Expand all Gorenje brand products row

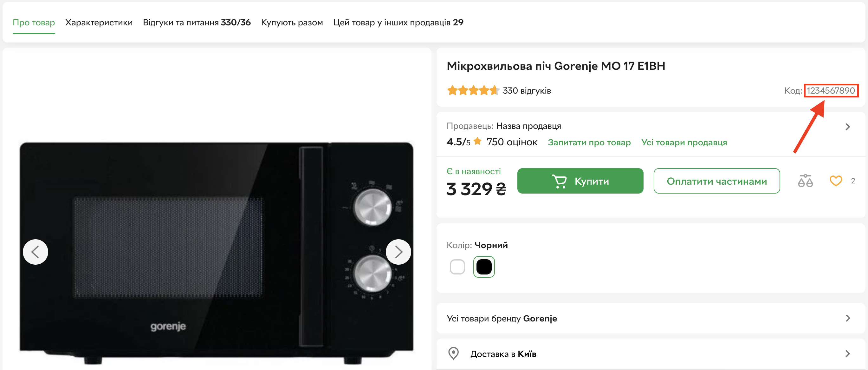click(847, 318)
